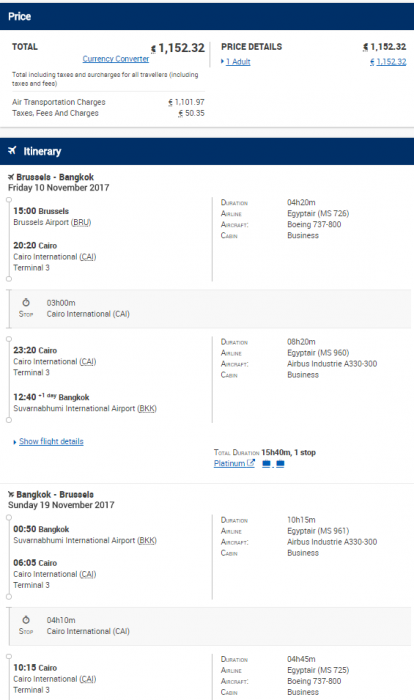The image size is (414, 700).
Task: Click the BKK code under 00:50 Bangkok departure
Action: (147, 540)
